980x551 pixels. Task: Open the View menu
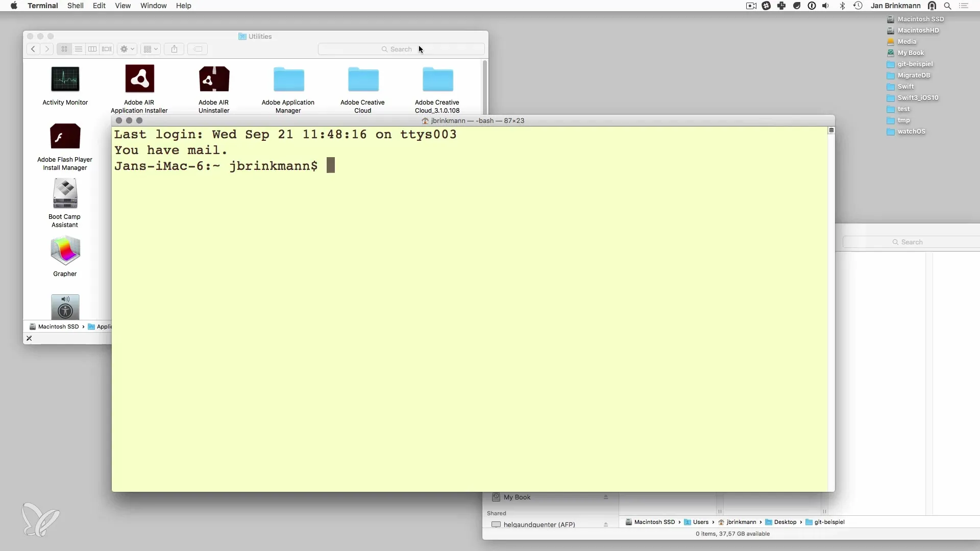point(122,6)
